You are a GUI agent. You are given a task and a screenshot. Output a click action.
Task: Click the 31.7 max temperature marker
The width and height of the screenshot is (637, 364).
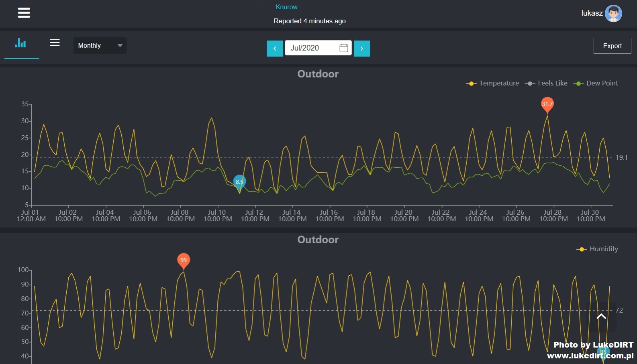(x=547, y=104)
